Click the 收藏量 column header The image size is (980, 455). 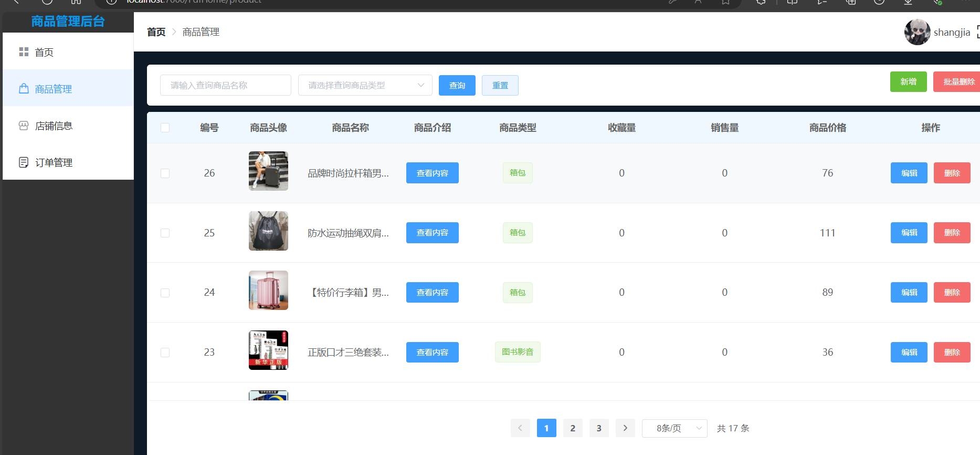[621, 128]
